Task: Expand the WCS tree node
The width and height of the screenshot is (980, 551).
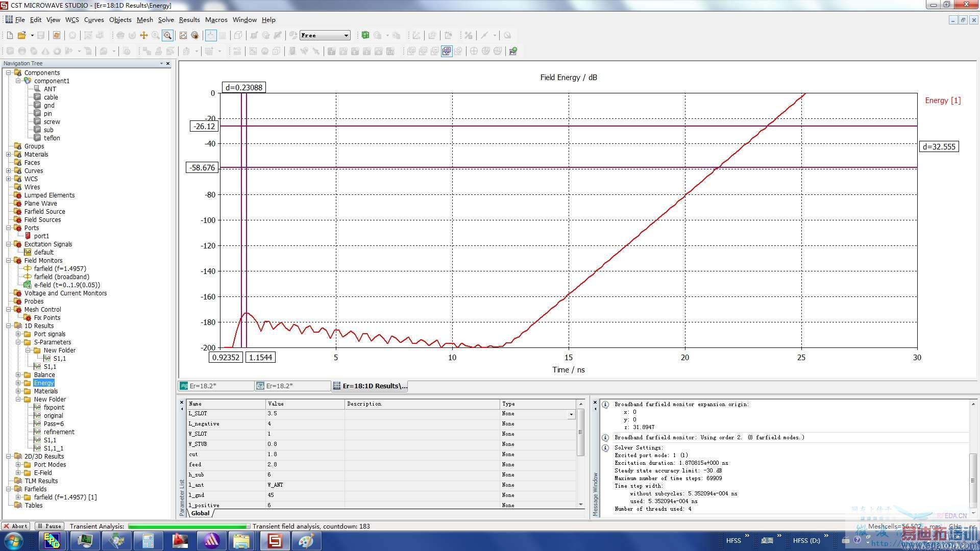Action: pyautogui.click(x=8, y=179)
